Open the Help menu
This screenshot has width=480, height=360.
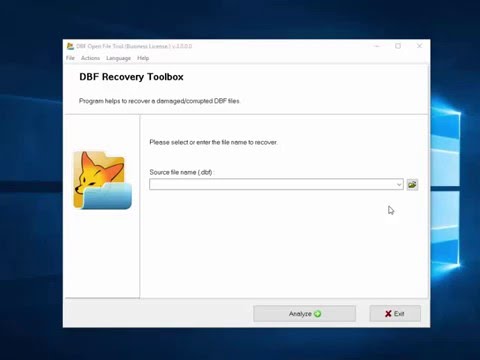143,58
